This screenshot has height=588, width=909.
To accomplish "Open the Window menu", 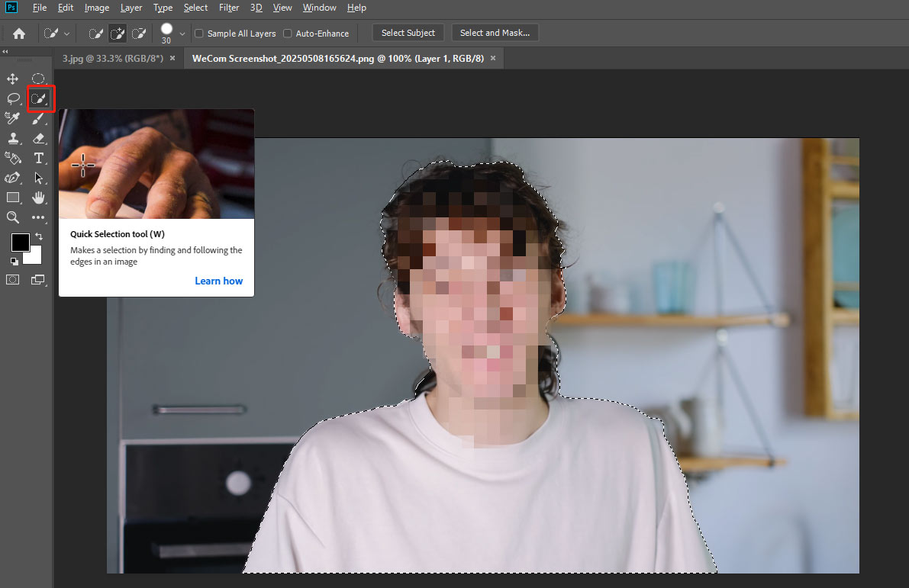I will [320, 8].
